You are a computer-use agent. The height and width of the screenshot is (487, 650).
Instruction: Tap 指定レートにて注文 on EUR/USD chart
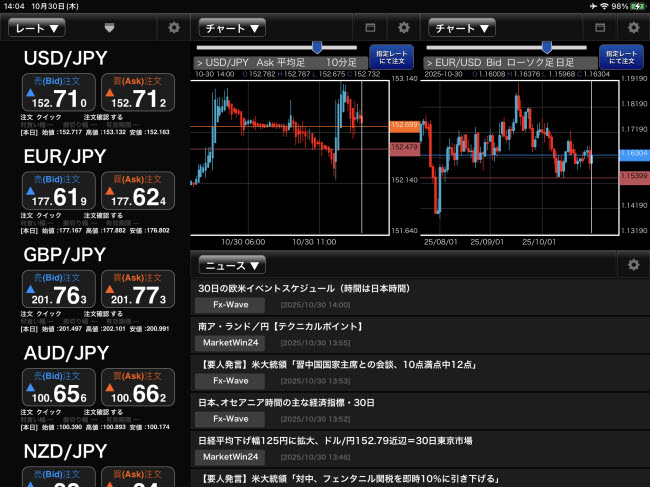[621, 57]
